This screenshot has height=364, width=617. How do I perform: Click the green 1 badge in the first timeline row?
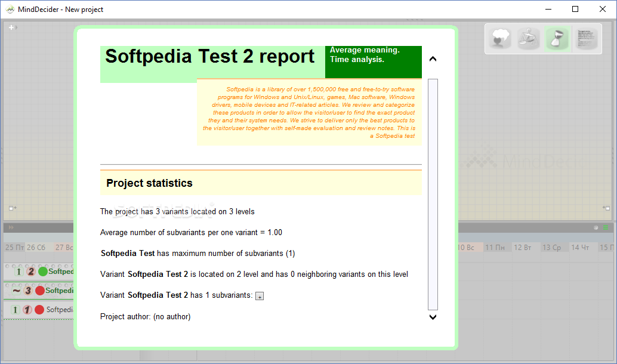click(x=18, y=272)
